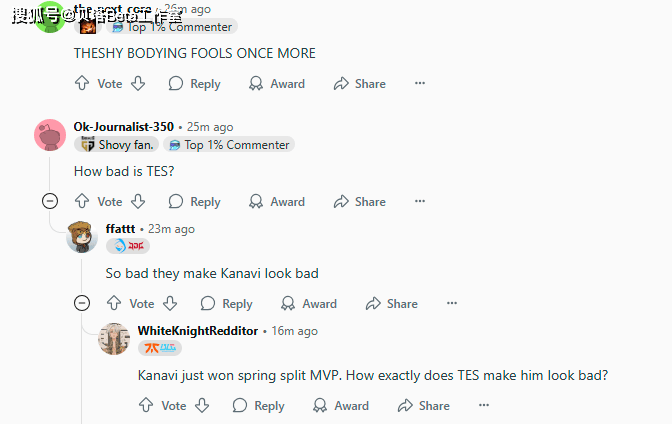Collapse ffattt's reply thread
672x424 pixels.
tap(82, 303)
